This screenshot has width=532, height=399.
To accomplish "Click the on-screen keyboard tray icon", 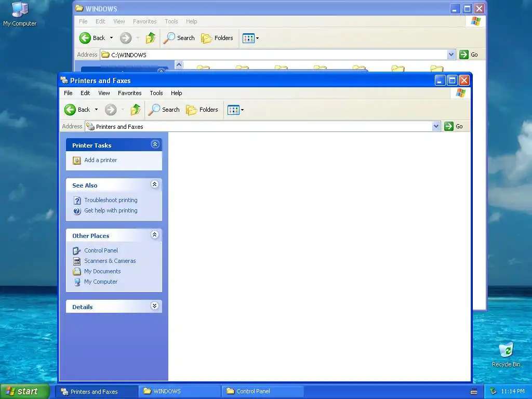I will pyautogui.click(x=474, y=392).
